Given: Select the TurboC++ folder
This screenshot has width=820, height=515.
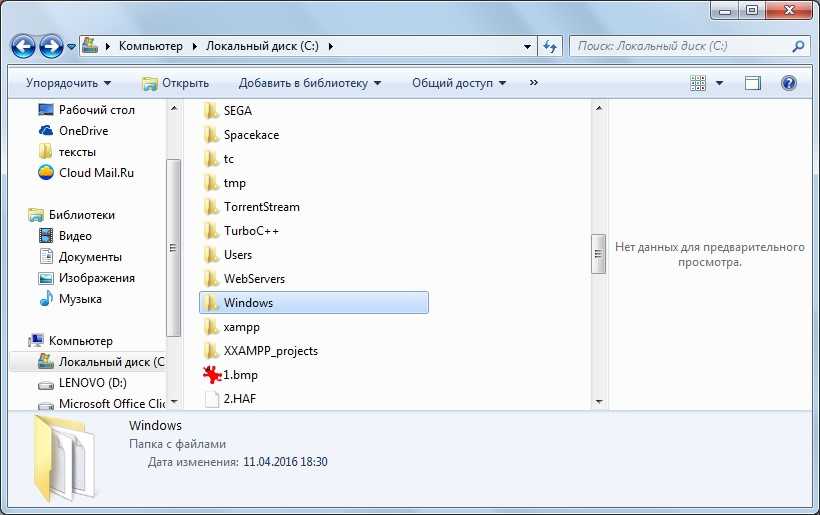Looking at the screenshot, I should pyautogui.click(x=241, y=231).
